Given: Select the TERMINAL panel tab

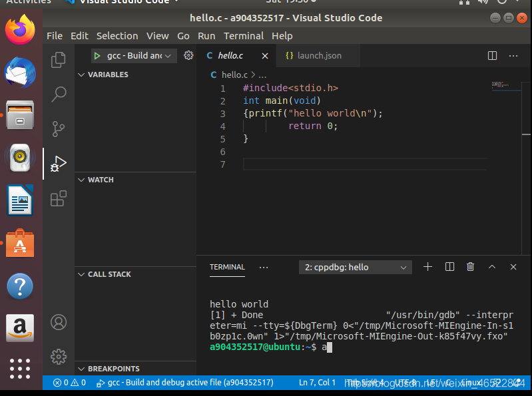Looking at the screenshot, I should (x=227, y=267).
